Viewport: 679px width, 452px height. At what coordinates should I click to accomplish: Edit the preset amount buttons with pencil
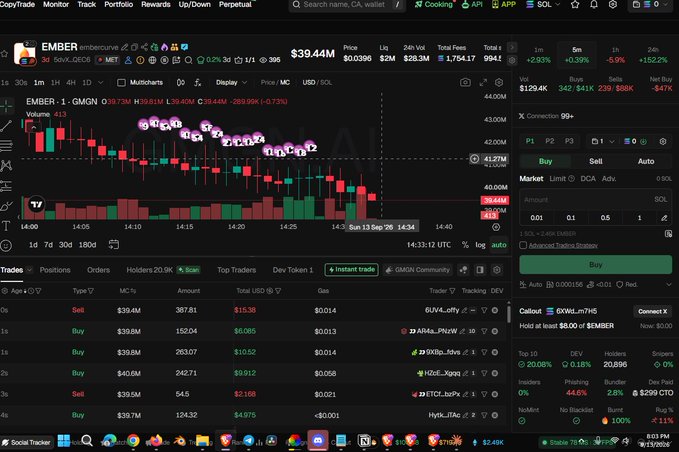[x=664, y=218]
